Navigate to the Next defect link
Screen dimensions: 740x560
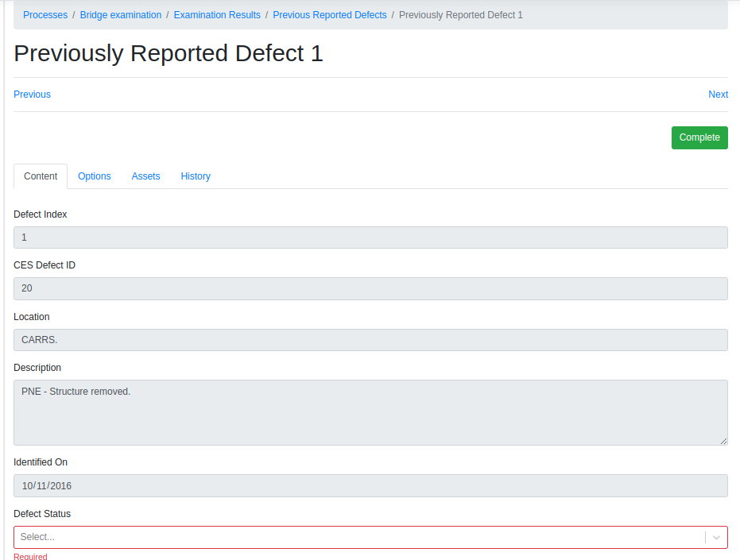[x=718, y=95]
